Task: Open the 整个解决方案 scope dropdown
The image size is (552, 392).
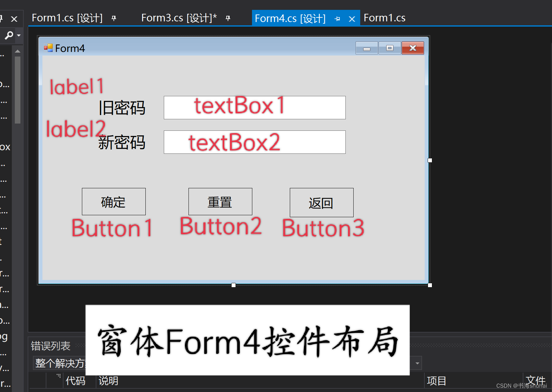Action: tap(59, 363)
